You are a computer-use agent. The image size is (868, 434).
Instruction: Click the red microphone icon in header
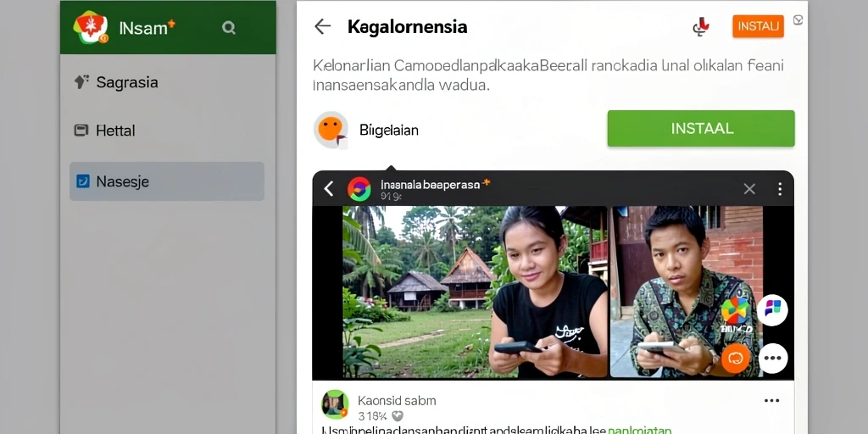tap(701, 26)
